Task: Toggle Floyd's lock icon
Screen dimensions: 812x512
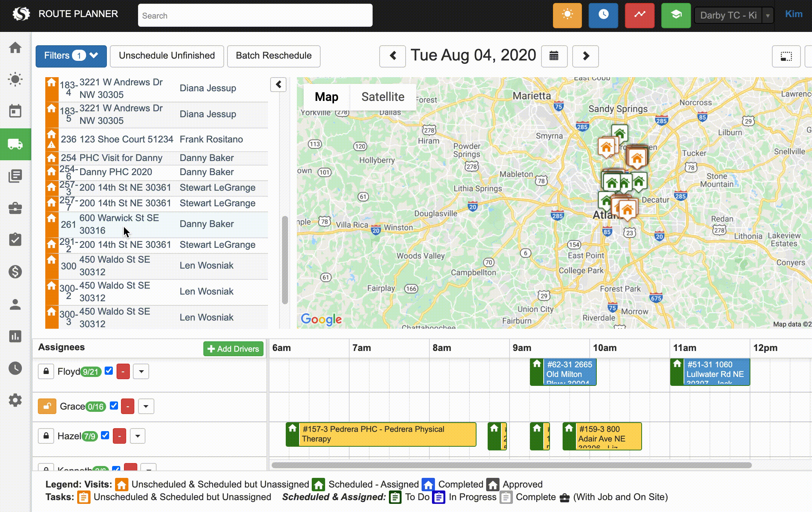Action: tap(46, 371)
